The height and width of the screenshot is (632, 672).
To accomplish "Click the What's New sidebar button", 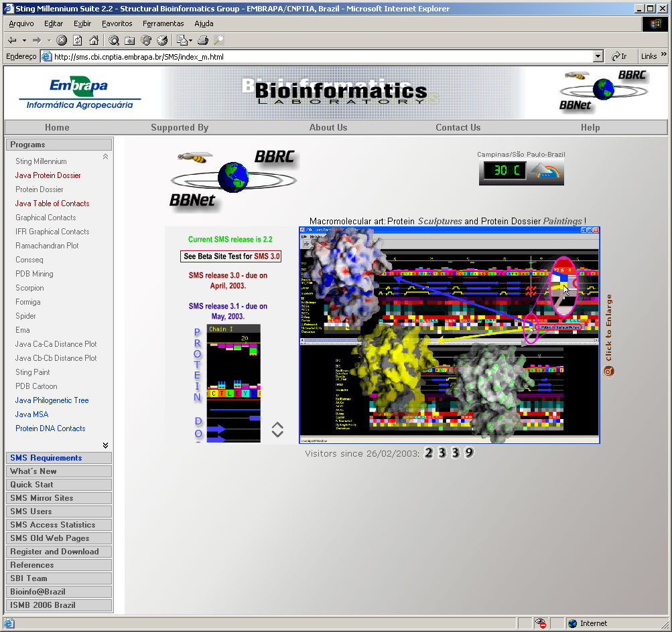I will [59, 471].
